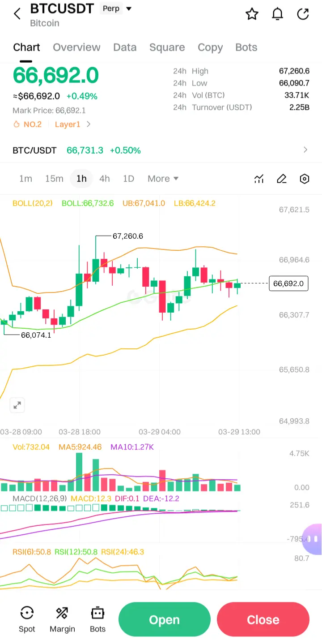Expand chart to fullscreen icon
This screenshot has height=644, width=322.
(17, 405)
